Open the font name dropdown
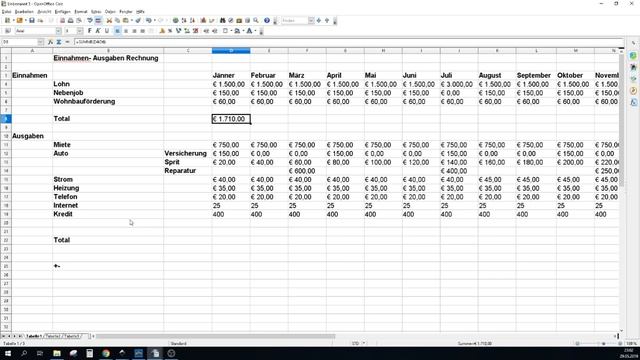Viewport: 640px width, 360px height. tap(58, 31)
